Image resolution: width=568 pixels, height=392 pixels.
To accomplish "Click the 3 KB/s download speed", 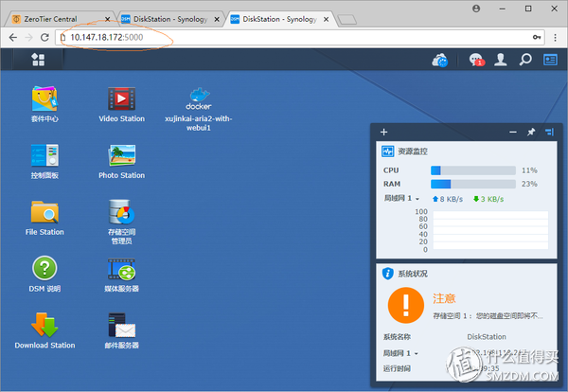I will [488, 199].
